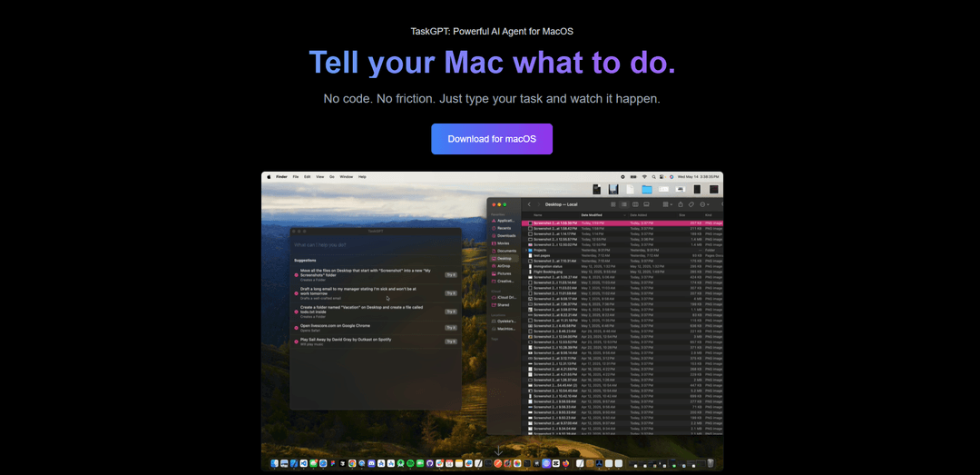
Task: Open the Trash in the Dock
Action: coord(710,464)
